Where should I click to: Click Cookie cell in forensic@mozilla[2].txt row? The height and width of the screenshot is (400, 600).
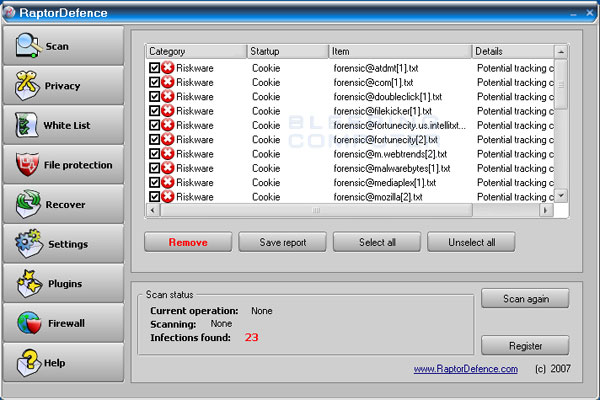pos(266,197)
